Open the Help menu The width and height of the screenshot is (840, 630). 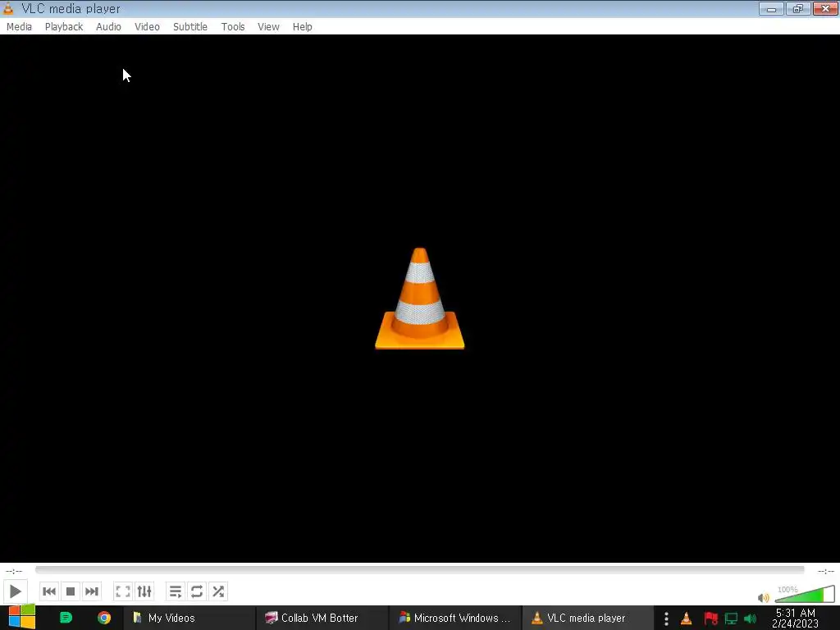[302, 27]
